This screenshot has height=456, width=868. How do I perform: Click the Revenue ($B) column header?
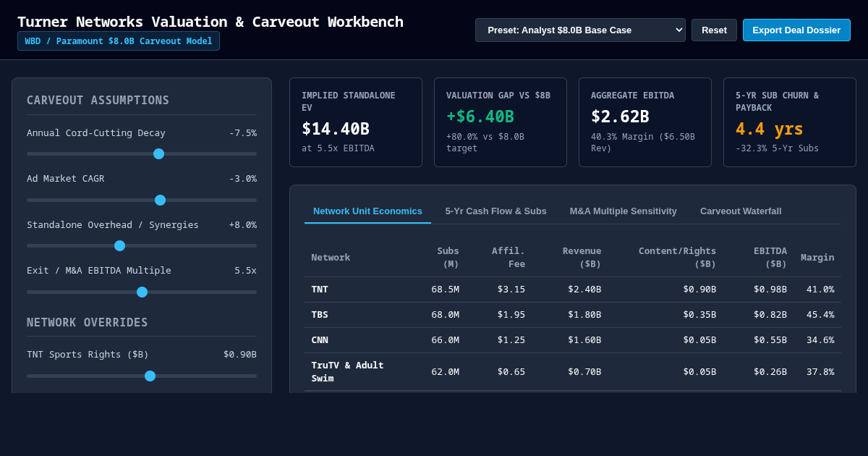[582, 257]
